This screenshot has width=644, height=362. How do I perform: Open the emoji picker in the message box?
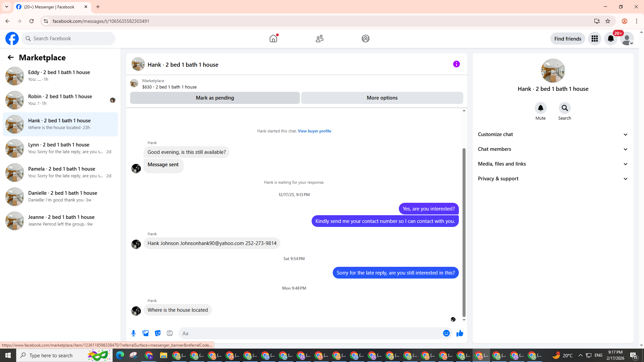point(446,333)
